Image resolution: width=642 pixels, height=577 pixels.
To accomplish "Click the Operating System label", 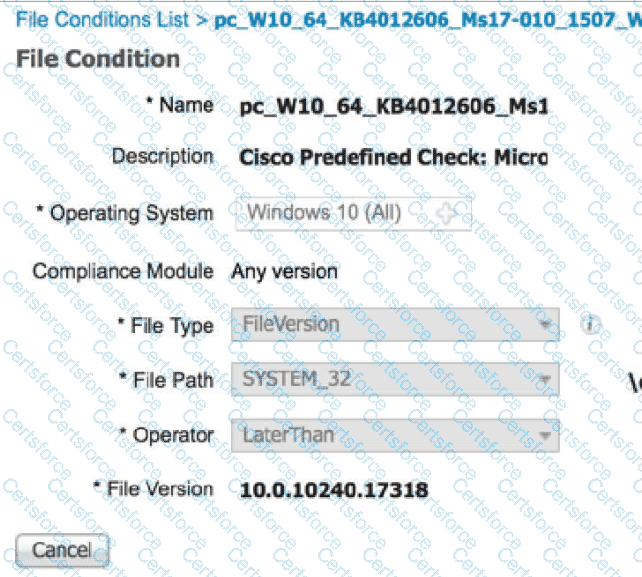I will coord(124,213).
